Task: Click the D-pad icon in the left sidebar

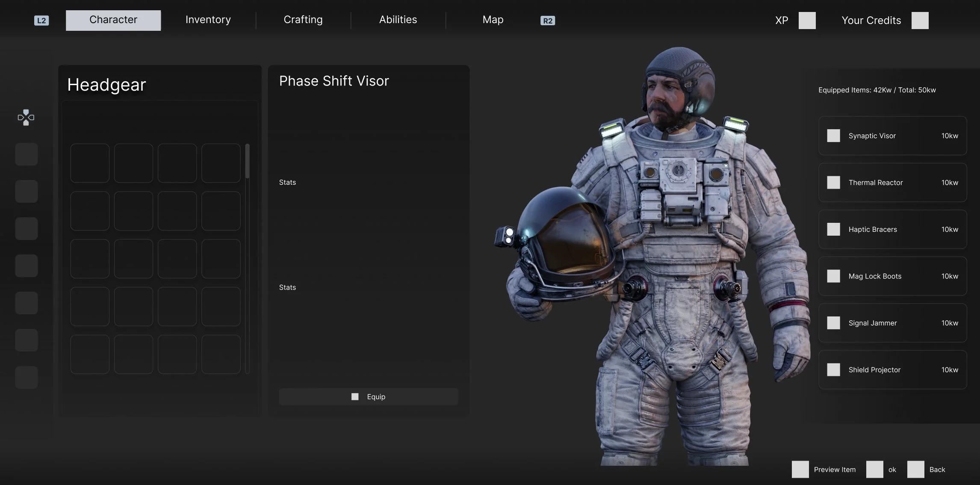Action: tap(26, 118)
